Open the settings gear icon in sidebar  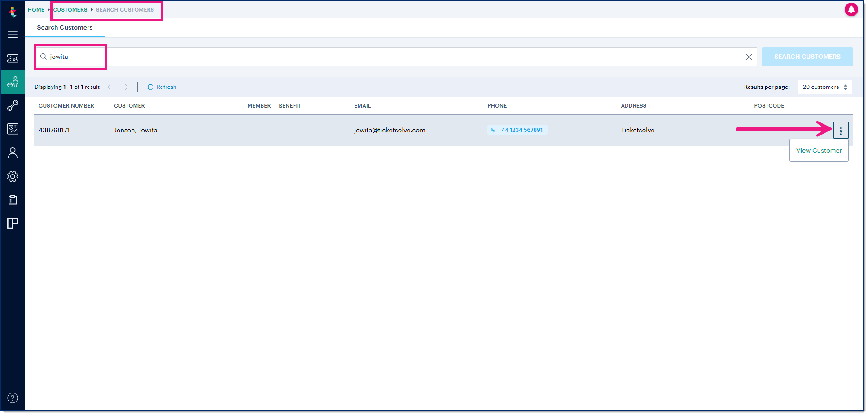click(13, 176)
